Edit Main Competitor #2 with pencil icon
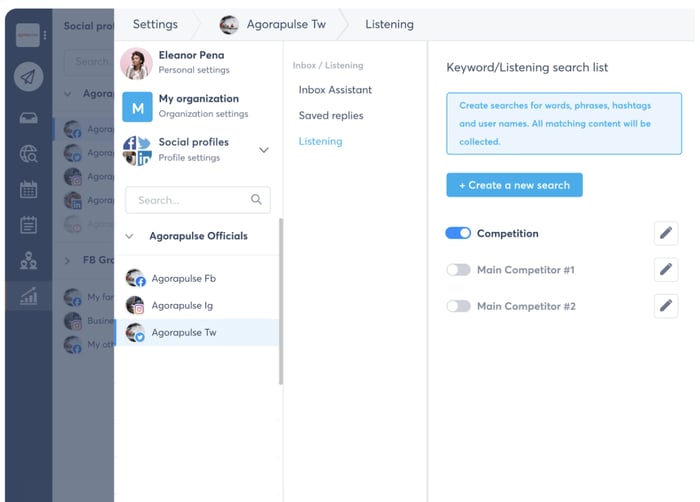Image resolution: width=700 pixels, height=502 pixels. [666, 306]
